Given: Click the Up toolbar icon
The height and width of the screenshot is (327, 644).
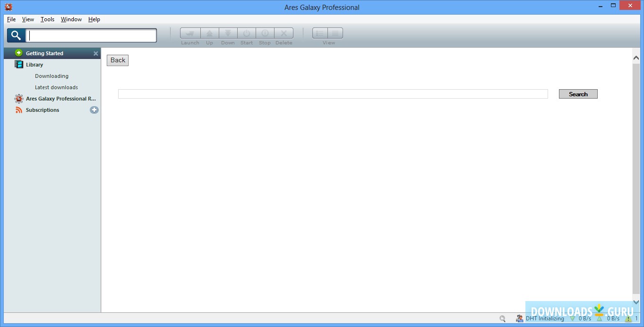Looking at the screenshot, I should 209,34.
